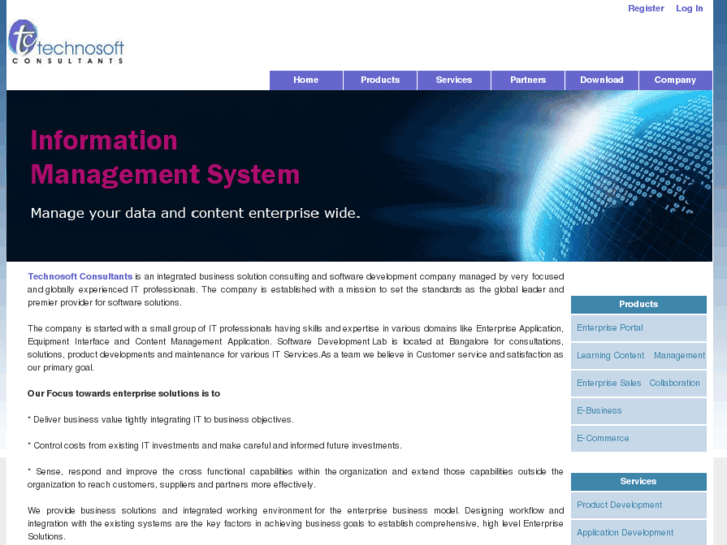Click the 'Our Focus towards enterprise solutions is to' heading

(124, 393)
